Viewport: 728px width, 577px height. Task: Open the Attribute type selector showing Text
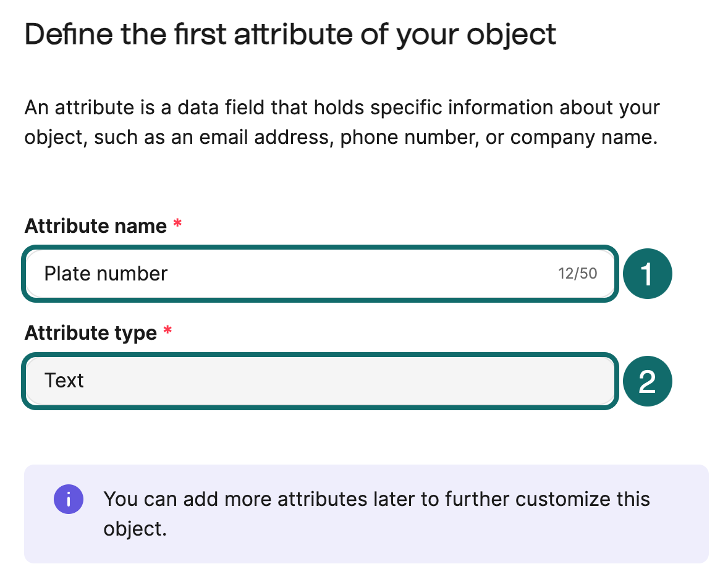[320, 381]
